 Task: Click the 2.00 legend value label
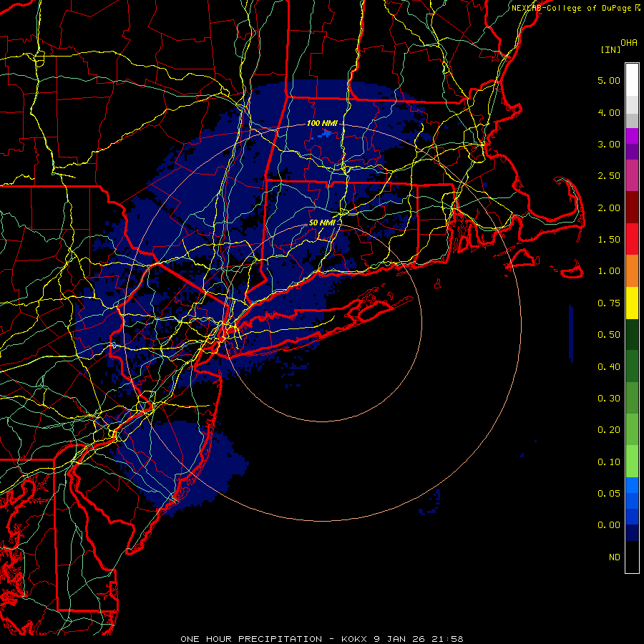click(609, 208)
